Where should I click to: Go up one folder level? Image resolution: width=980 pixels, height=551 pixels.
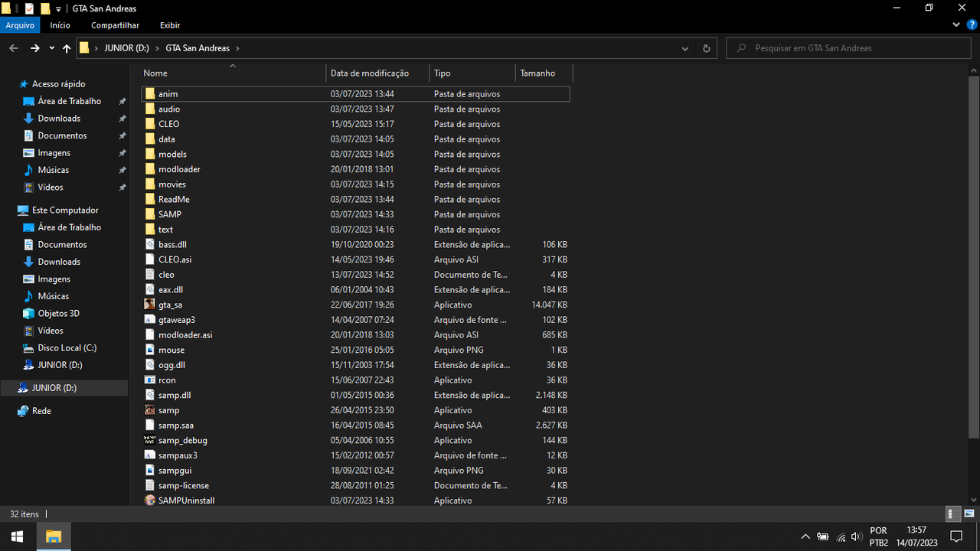click(67, 48)
